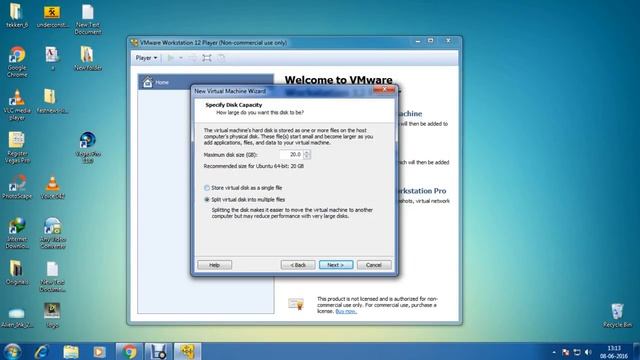The height and width of the screenshot is (360, 640).
Task: Launch Google Chrome desktop shortcut
Action: 17,61
